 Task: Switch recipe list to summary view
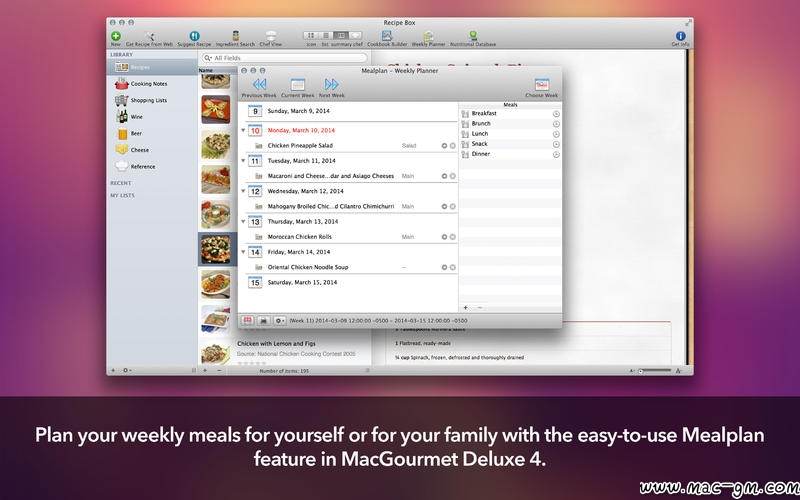pos(340,36)
